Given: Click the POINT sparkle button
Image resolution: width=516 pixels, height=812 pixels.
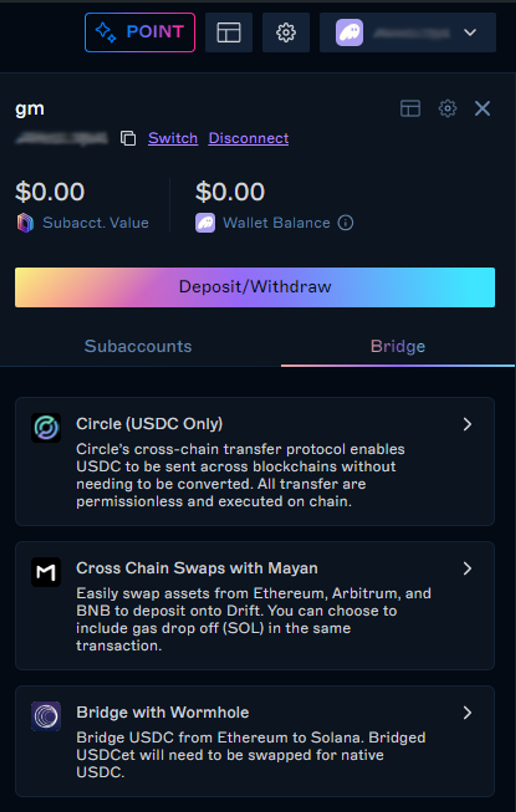Looking at the screenshot, I should 140,32.
